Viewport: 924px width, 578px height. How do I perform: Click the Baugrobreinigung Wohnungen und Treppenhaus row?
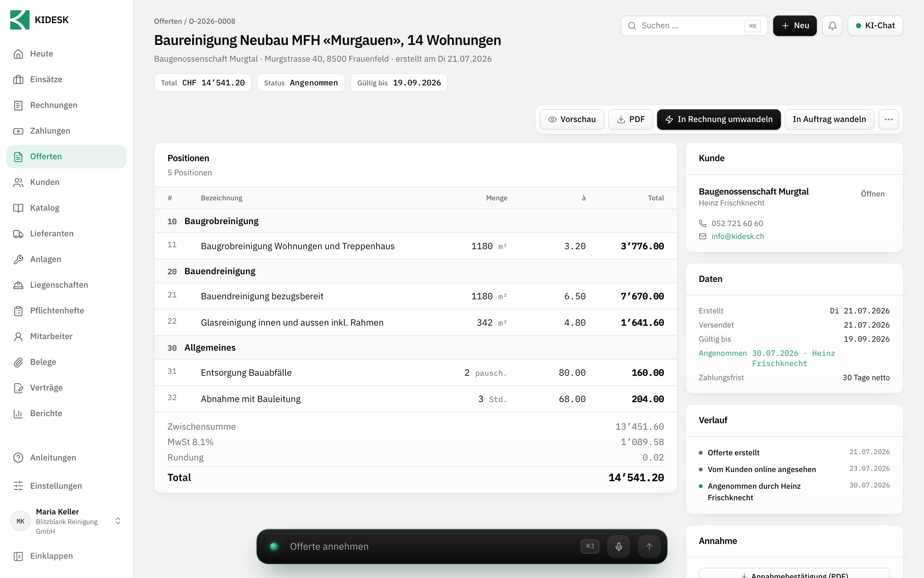pos(415,246)
